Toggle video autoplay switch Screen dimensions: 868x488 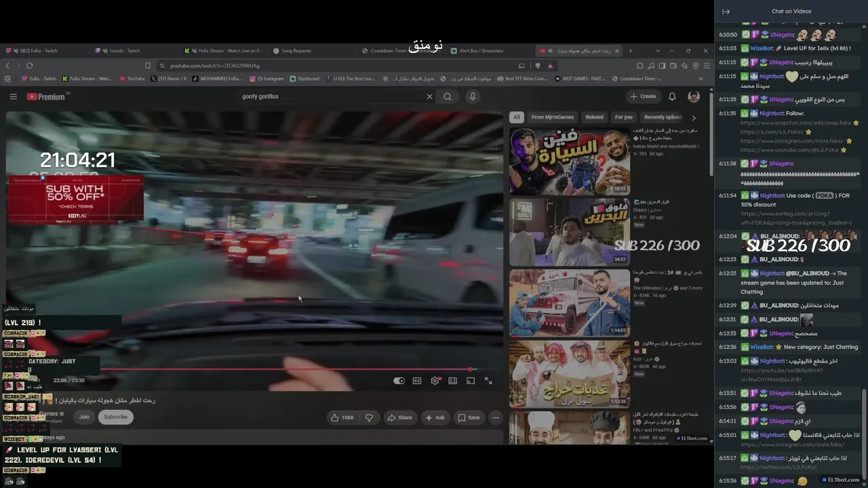399,381
